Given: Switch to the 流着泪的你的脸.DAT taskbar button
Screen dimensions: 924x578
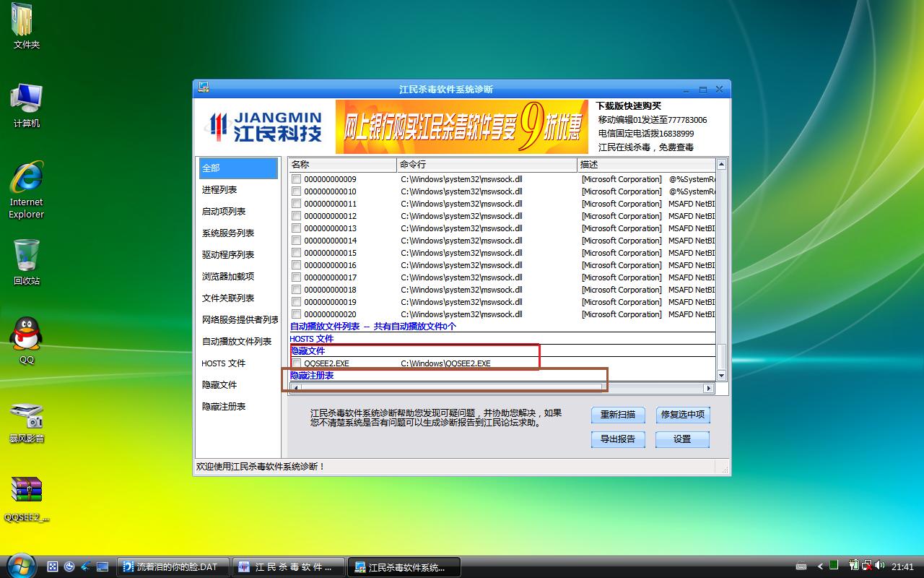Looking at the screenshot, I should [173, 567].
